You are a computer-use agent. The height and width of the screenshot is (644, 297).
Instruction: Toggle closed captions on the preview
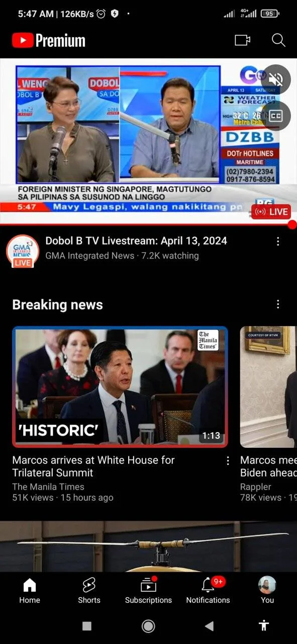(x=275, y=116)
